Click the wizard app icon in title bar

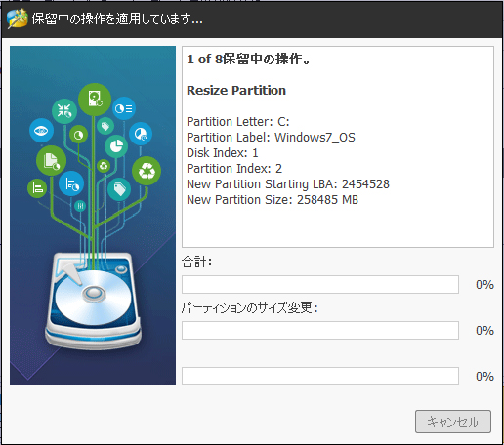[x=18, y=19]
